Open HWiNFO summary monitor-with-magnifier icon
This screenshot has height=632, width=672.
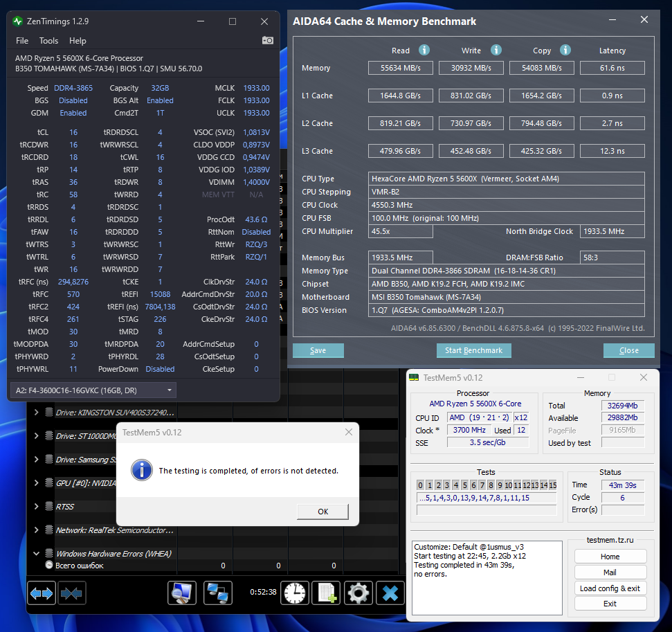click(x=182, y=593)
